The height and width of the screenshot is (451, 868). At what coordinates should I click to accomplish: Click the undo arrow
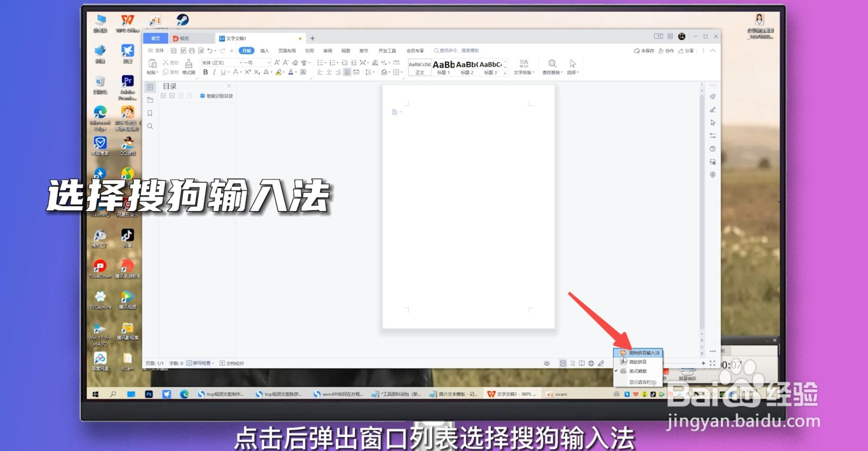tap(209, 50)
